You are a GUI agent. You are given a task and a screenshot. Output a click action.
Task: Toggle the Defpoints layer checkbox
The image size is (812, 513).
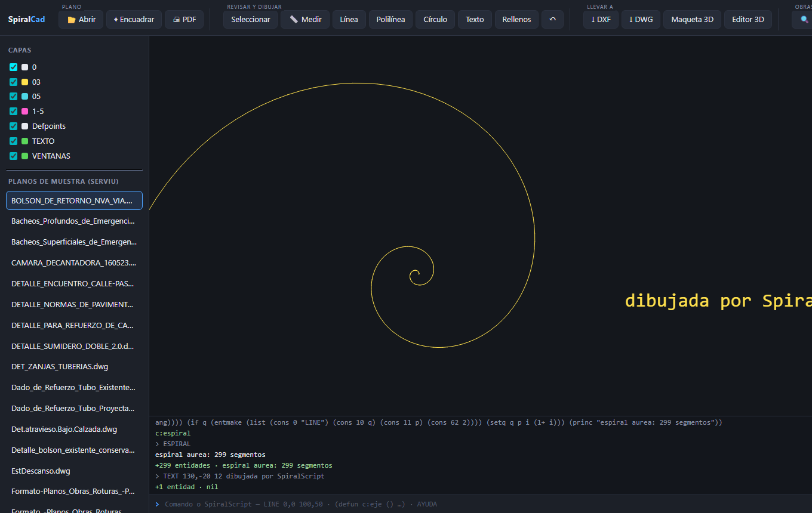point(13,126)
